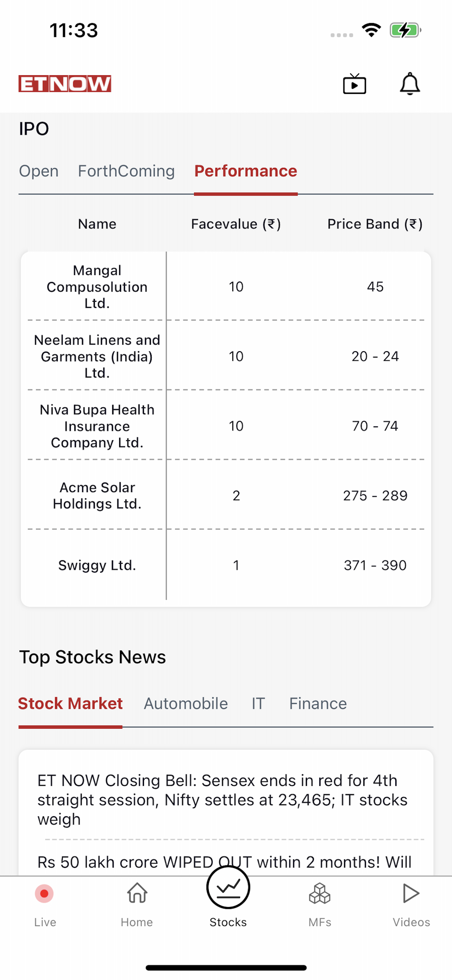Switch to the ForthComing IPO tab
This screenshot has height=980, width=452.
click(x=126, y=171)
